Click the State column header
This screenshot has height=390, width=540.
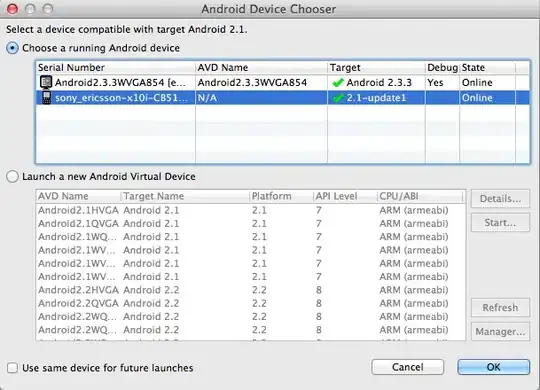click(x=487, y=68)
